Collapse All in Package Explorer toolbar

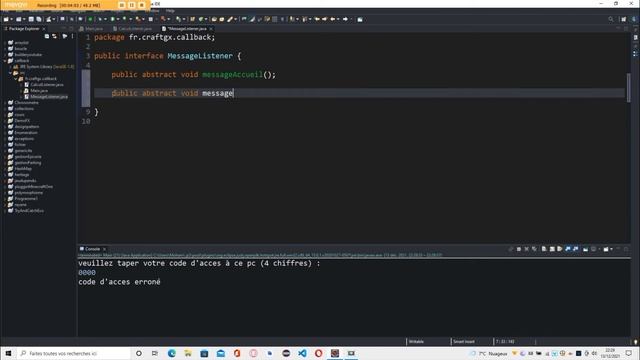tap(47, 36)
